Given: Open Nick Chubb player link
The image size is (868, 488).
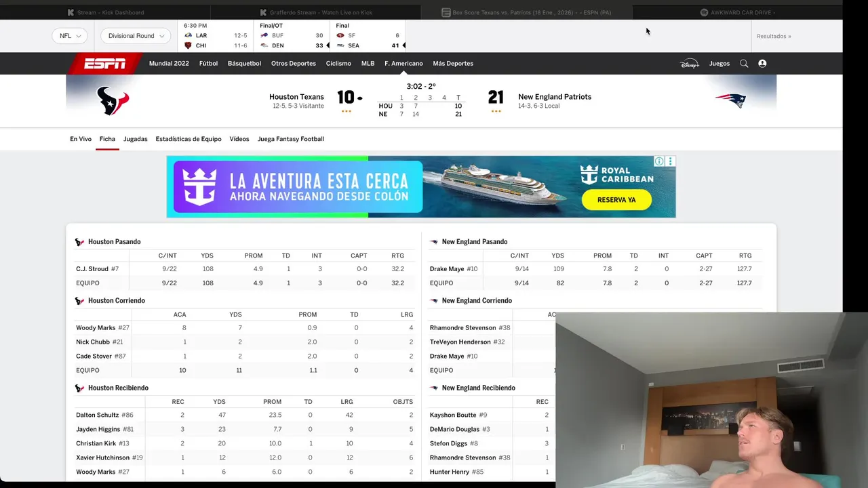Looking at the screenshot, I should pyautogui.click(x=93, y=342).
